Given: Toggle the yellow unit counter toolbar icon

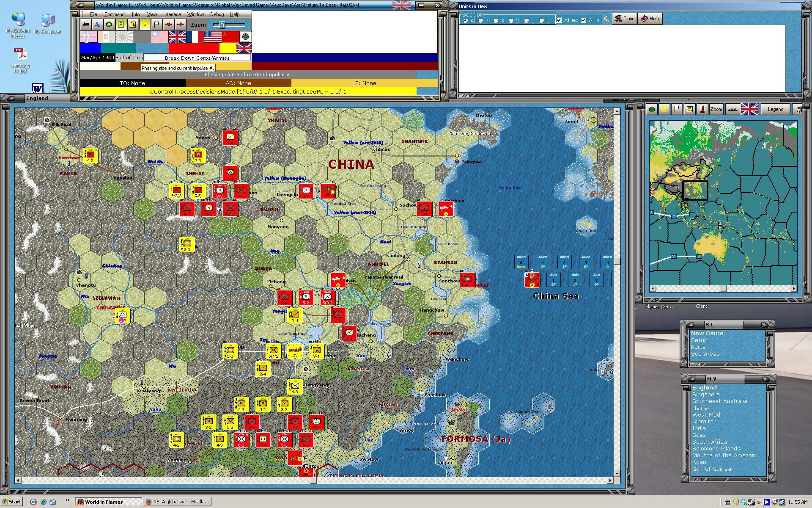Looking at the screenshot, I should tap(121, 25).
